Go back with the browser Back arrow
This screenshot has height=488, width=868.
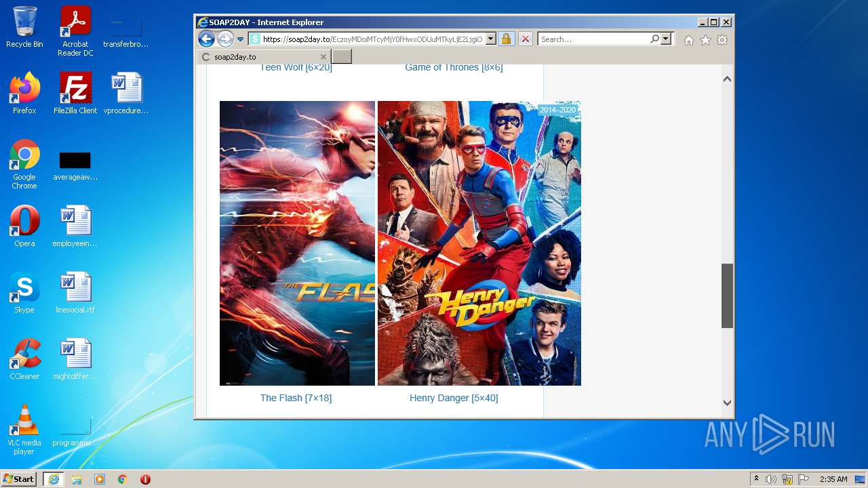tap(206, 39)
